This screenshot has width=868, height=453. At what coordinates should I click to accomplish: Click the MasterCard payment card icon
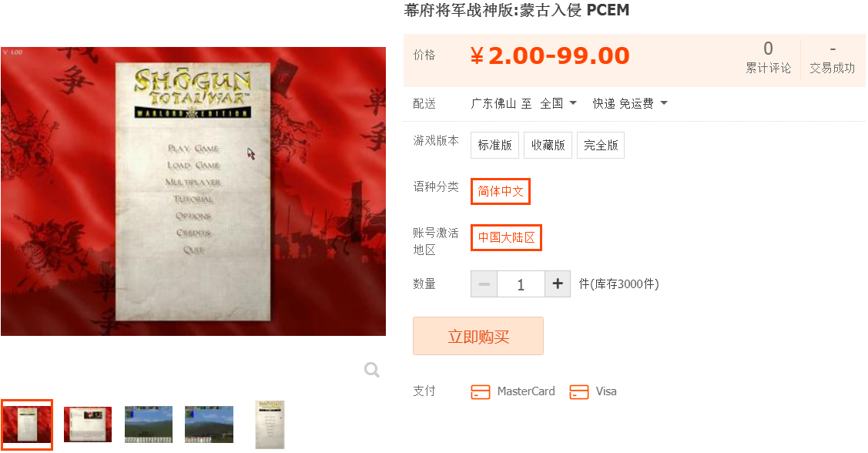click(480, 391)
